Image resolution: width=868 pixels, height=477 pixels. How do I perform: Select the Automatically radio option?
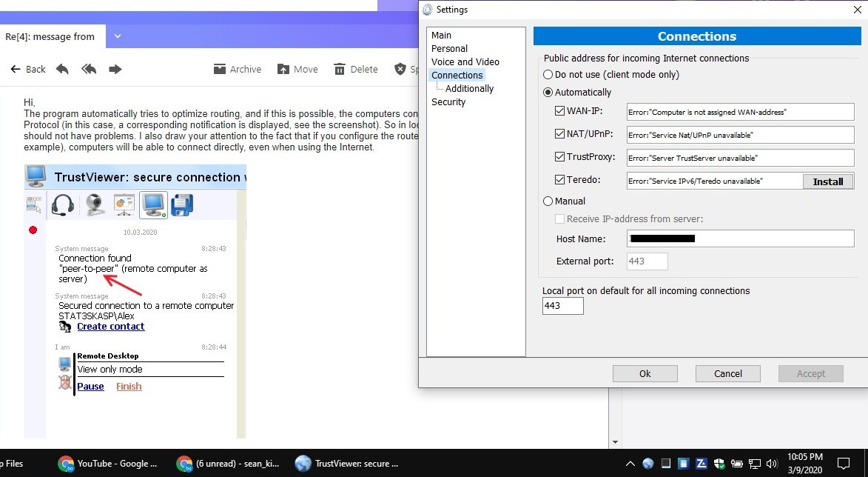pos(577,92)
